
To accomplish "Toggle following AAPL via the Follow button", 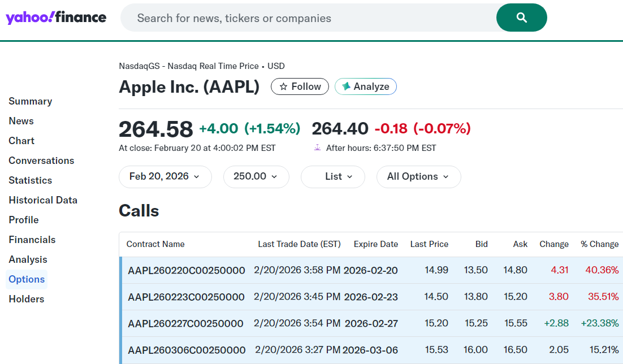I will coord(300,86).
